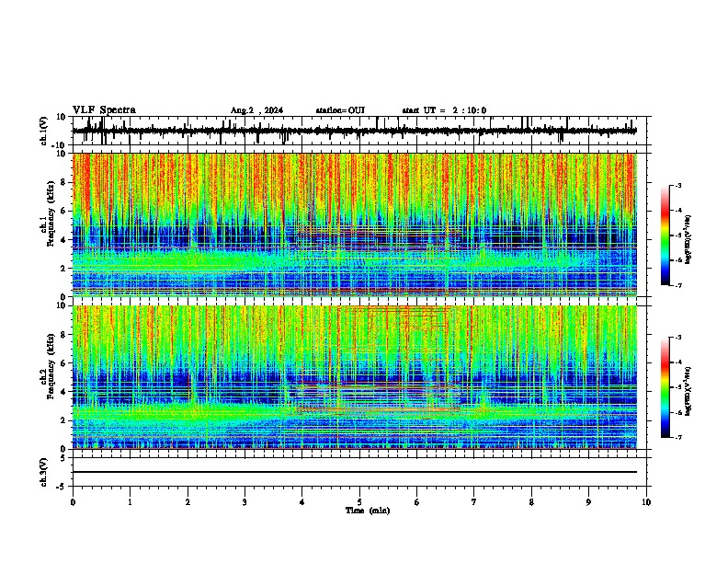Select the "Aug.2 , 2024" date label
The width and height of the screenshot is (728, 563).
pyautogui.click(x=256, y=110)
